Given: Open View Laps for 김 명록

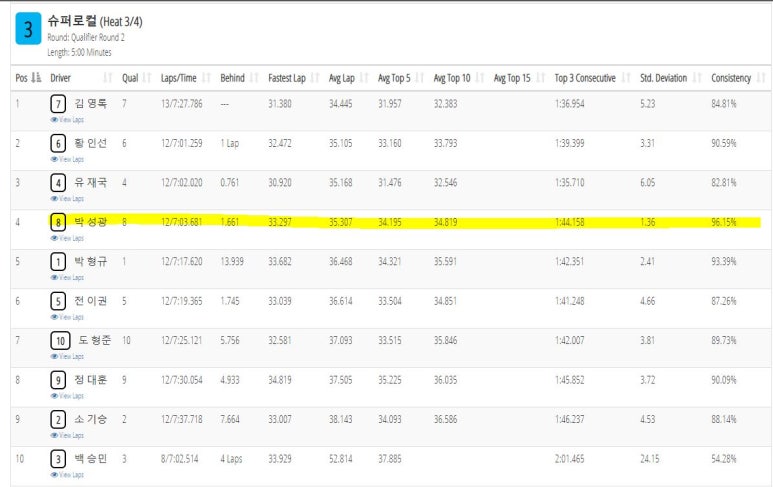Looking at the screenshot, I should (67, 120).
